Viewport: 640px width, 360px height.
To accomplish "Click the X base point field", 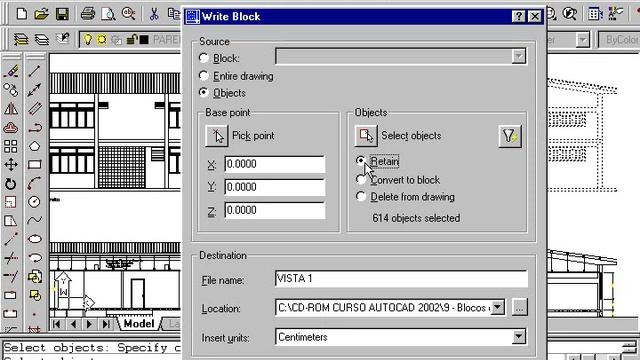I will click(275, 164).
